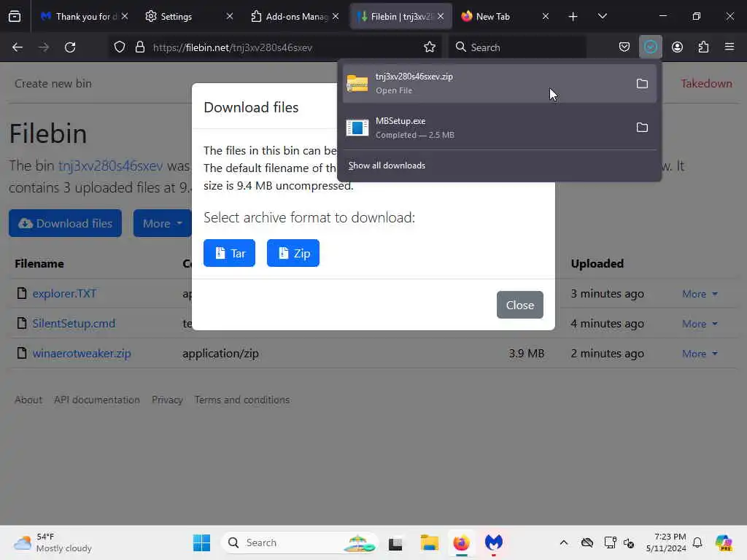747x560 pixels.
Task: Open the clock and date panel
Action: 665,542
